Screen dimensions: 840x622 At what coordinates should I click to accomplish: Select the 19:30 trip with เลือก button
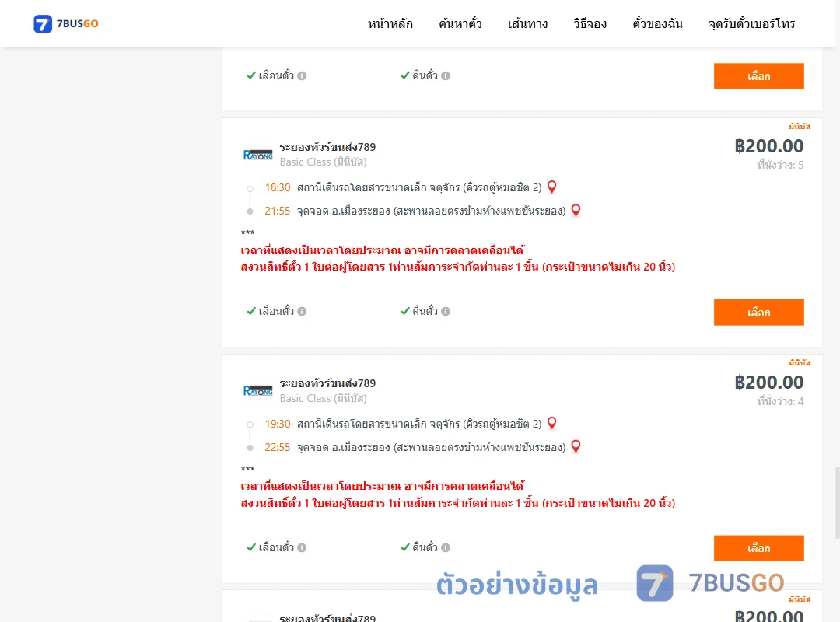coord(758,548)
